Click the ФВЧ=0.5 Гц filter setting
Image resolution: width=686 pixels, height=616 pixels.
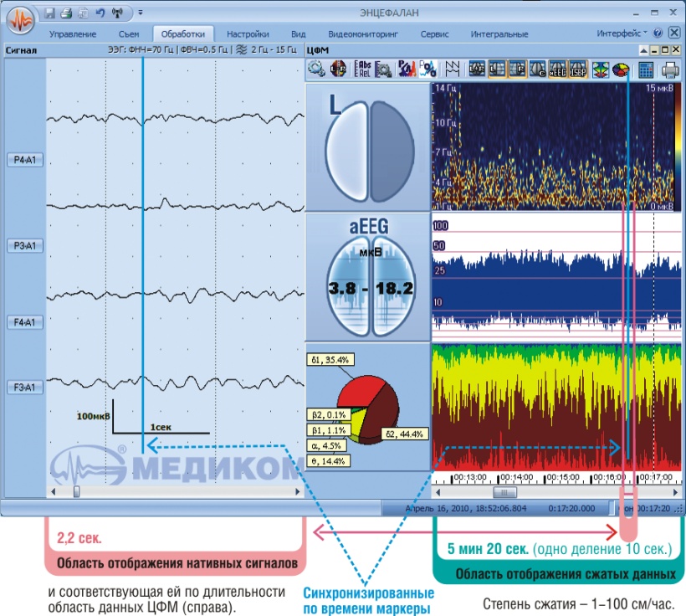204,50
